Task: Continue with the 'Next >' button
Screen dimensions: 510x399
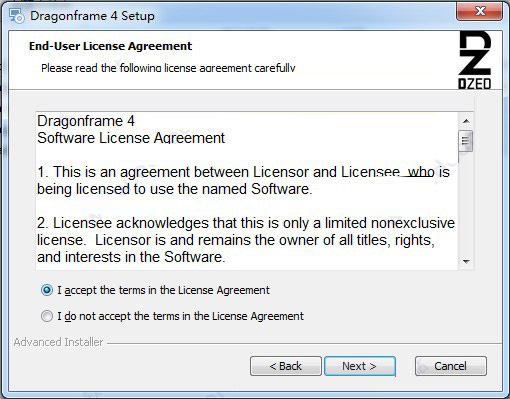Action: [360, 366]
